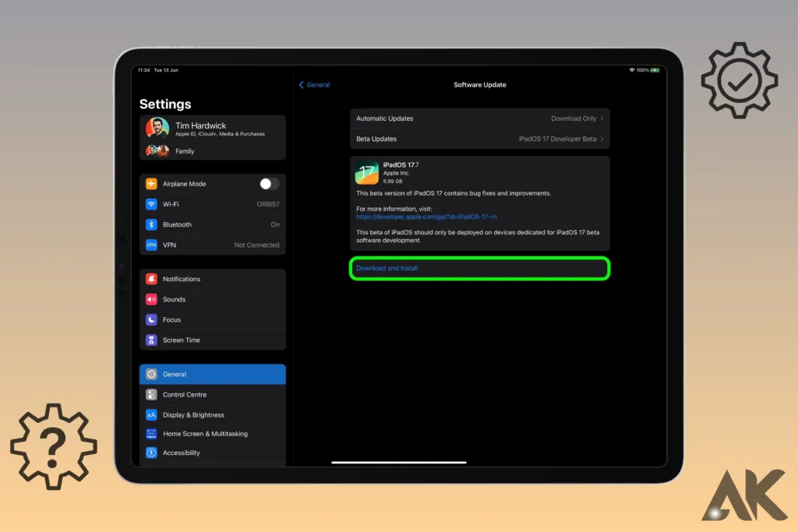Click the Focus moon icon
798x532 pixels.
[151, 319]
